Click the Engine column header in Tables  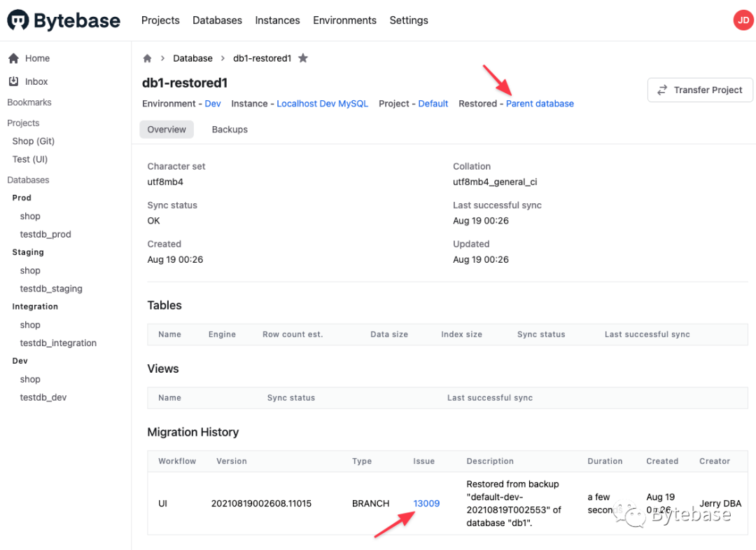click(222, 334)
